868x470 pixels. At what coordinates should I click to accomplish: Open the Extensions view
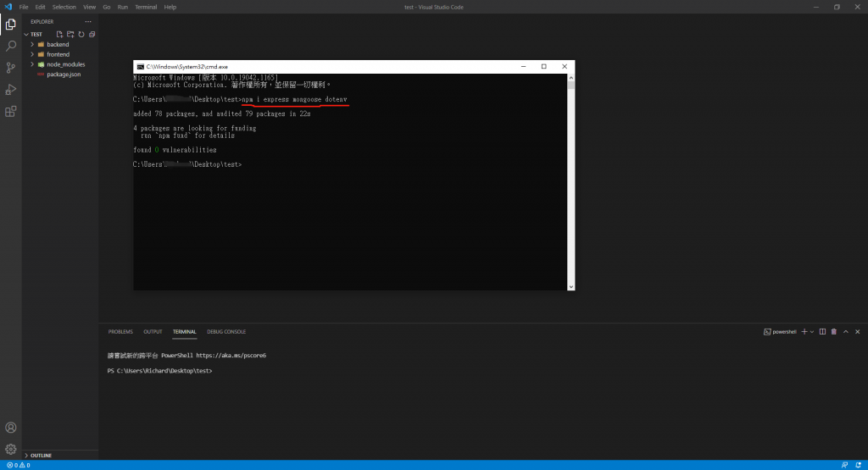point(10,111)
